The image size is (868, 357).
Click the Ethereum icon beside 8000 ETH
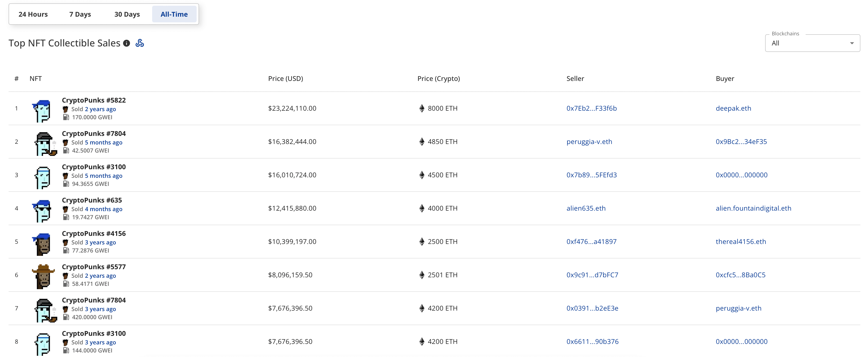[x=422, y=109]
